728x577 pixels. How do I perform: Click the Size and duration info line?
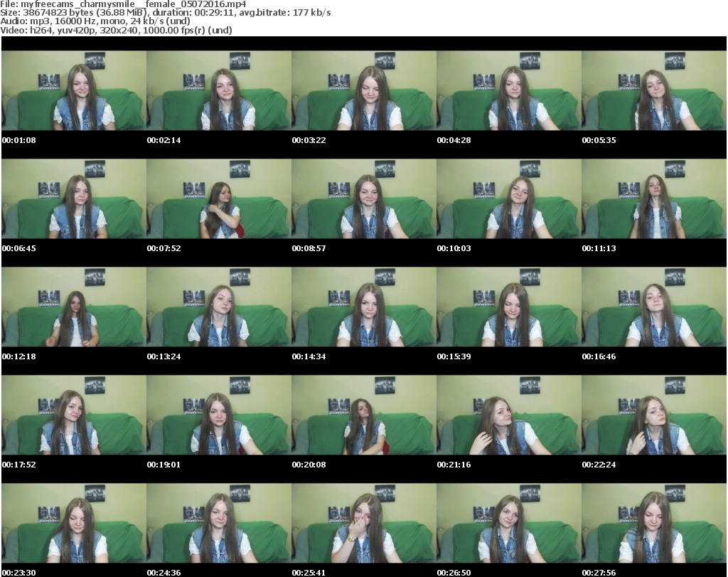[165, 13]
